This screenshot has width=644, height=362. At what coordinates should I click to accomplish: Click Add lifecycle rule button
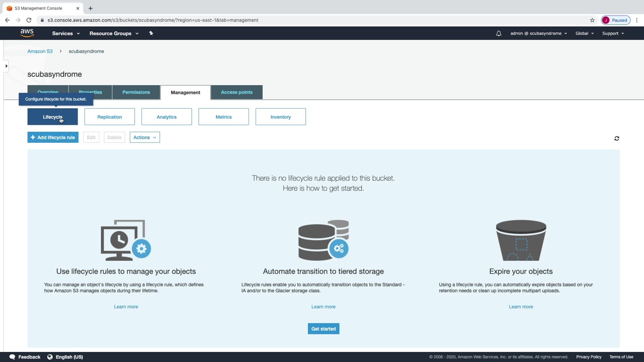(53, 137)
